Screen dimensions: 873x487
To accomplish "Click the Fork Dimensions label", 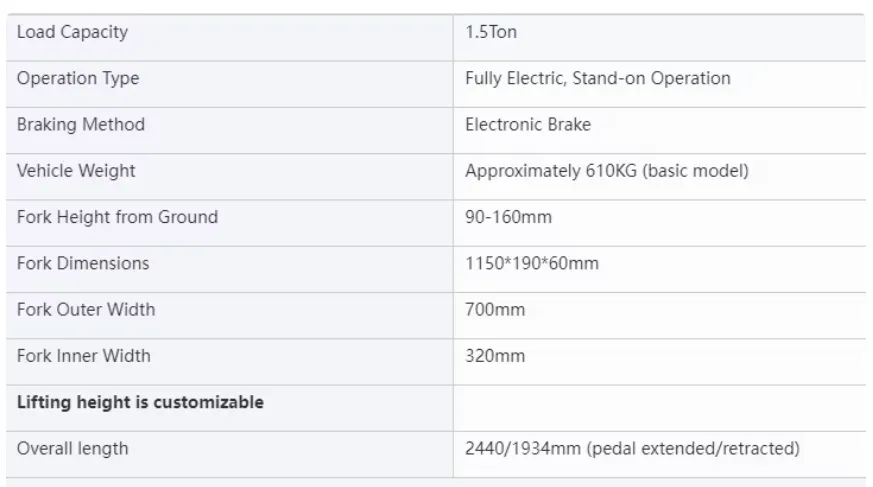I will (83, 263).
